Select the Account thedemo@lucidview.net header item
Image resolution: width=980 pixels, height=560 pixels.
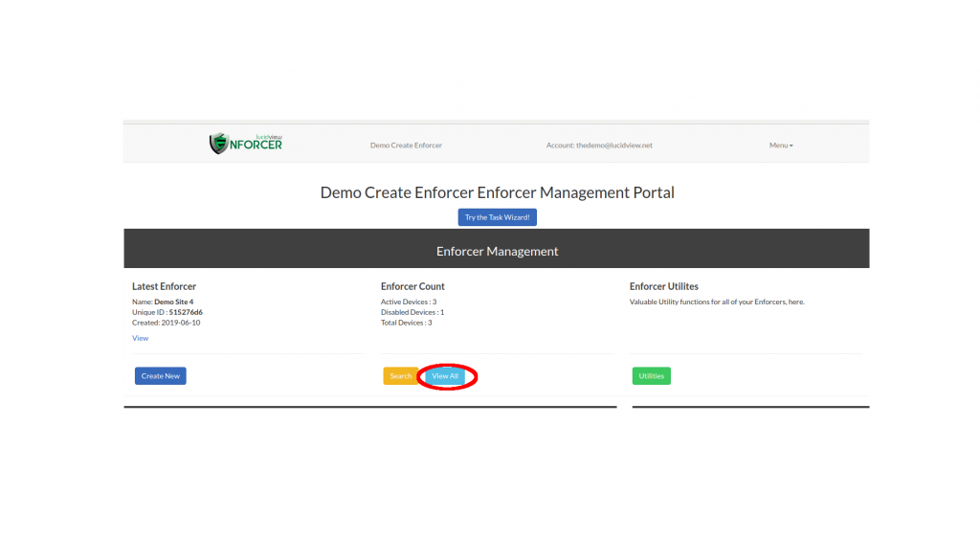pyautogui.click(x=599, y=145)
